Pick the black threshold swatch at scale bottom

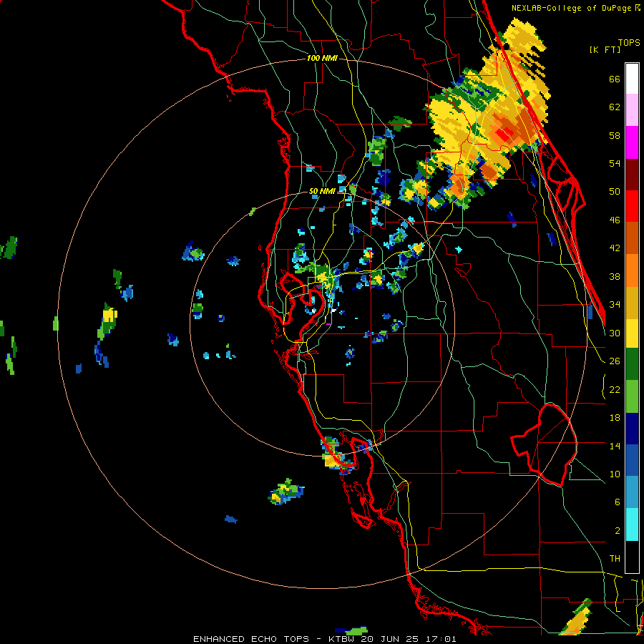click(632, 557)
